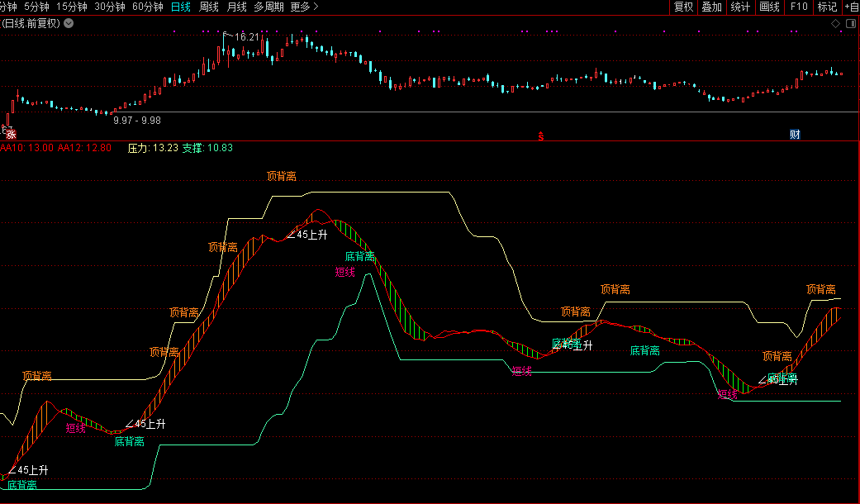Click the blue 财 marker icon

(795, 134)
